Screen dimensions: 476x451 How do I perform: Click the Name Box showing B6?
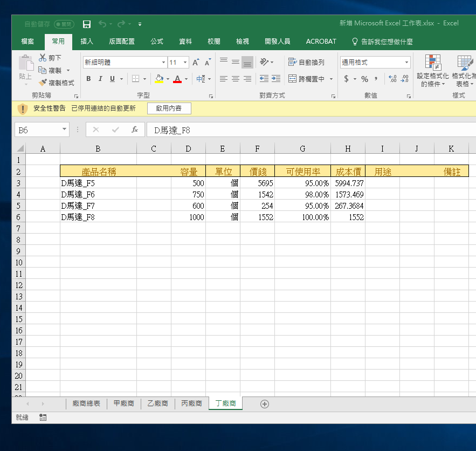(x=38, y=130)
